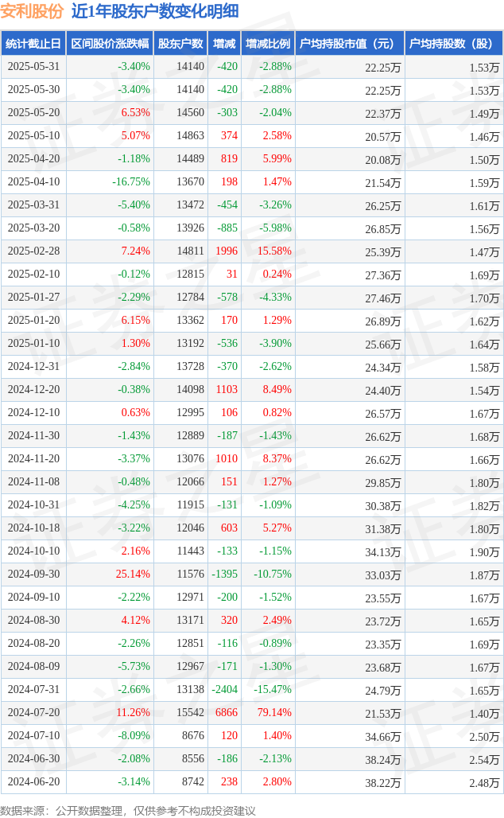Viewport: 504px width, 818px height.
Task: Click the 户均持股市值（元） header
Action: click(350, 44)
